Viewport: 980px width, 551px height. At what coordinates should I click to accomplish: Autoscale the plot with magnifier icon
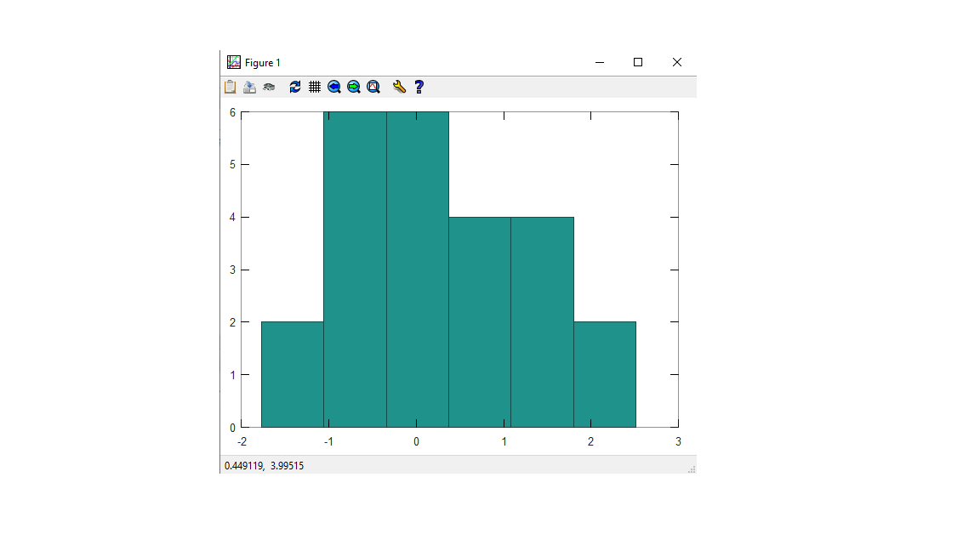[373, 87]
